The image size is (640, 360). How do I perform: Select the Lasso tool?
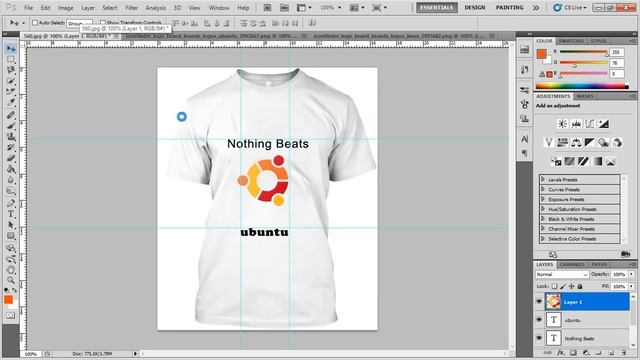[11, 70]
